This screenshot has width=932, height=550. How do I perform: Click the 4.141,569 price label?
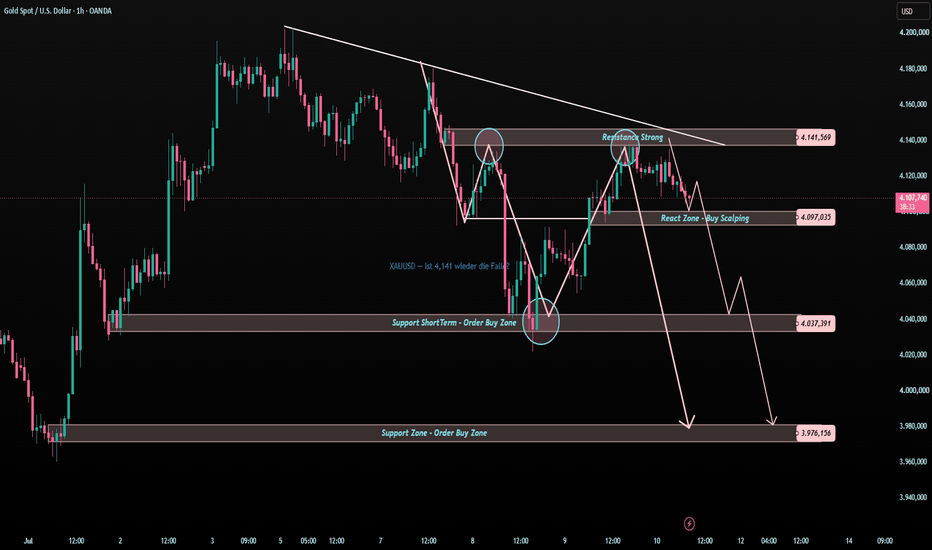[816, 137]
